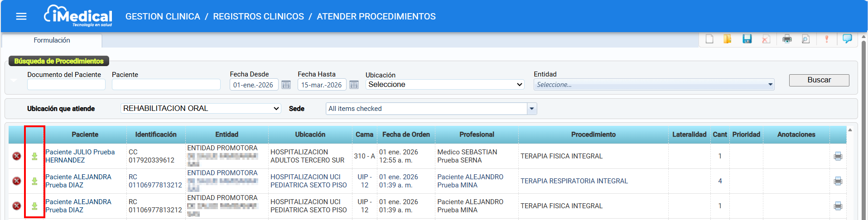Open the Fecha Hasta calendar picker
This screenshot has height=220, width=868.
coord(354,85)
